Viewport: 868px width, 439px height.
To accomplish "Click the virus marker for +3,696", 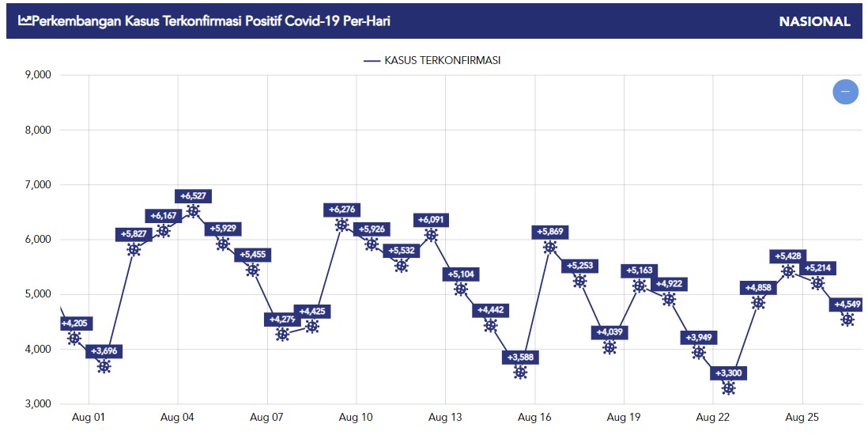I will pos(104,366).
